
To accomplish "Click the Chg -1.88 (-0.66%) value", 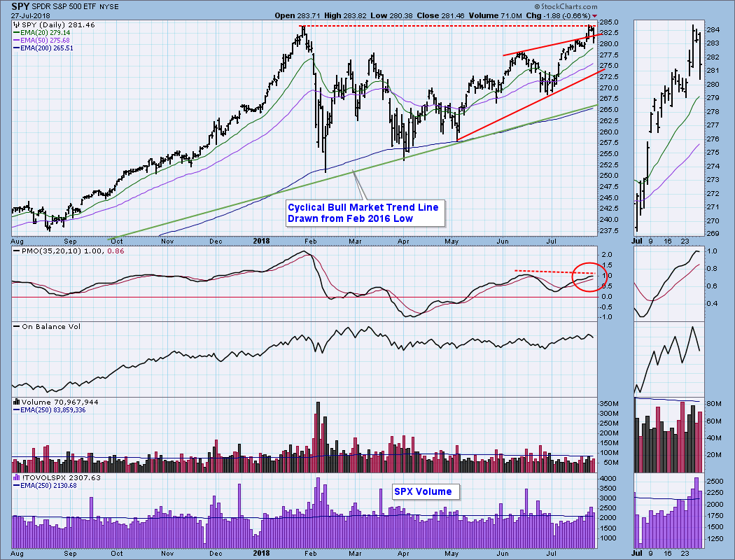I will tap(558, 15).
